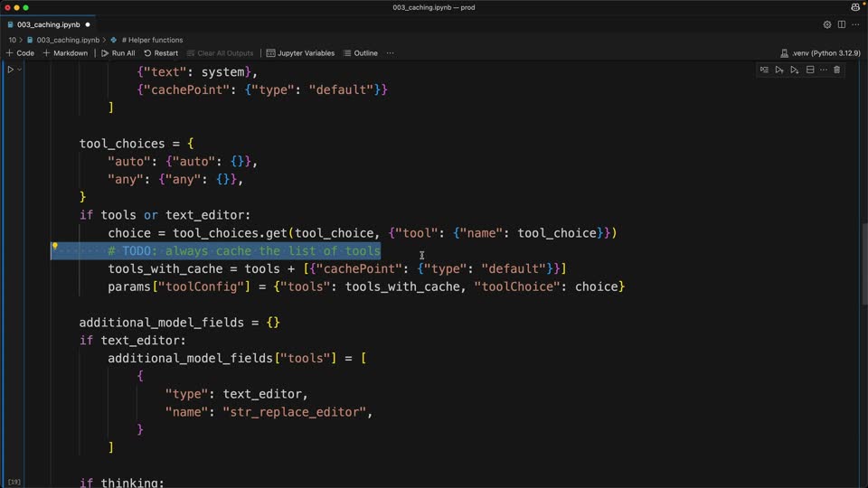This screenshot has height=488, width=868.
Task: Run the current notebook cell
Action: (x=10, y=70)
